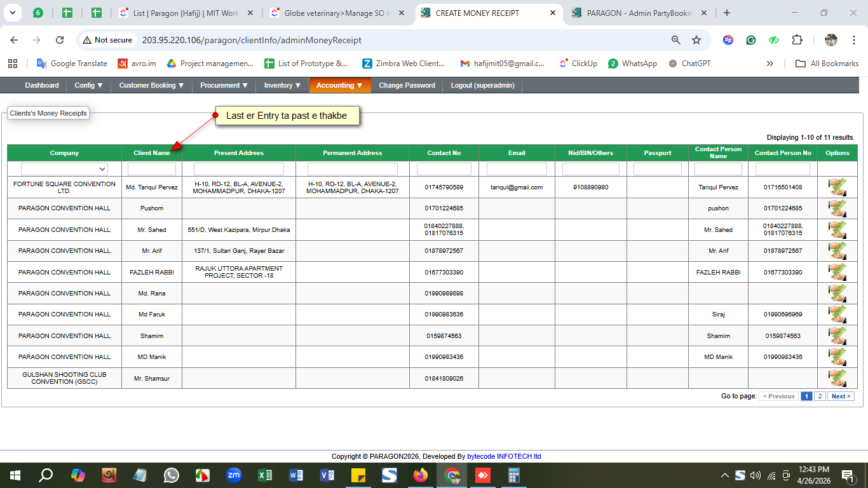Image resolution: width=868 pixels, height=488 pixels.
Task: Focus the Contact No filter field
Action: [x=444, y=169]
